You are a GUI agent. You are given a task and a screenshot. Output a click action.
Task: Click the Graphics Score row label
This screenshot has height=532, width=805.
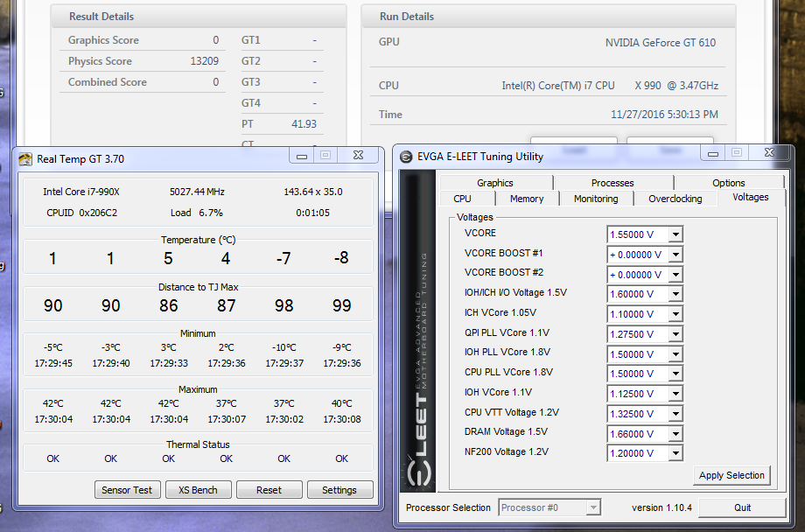(103, 40)
